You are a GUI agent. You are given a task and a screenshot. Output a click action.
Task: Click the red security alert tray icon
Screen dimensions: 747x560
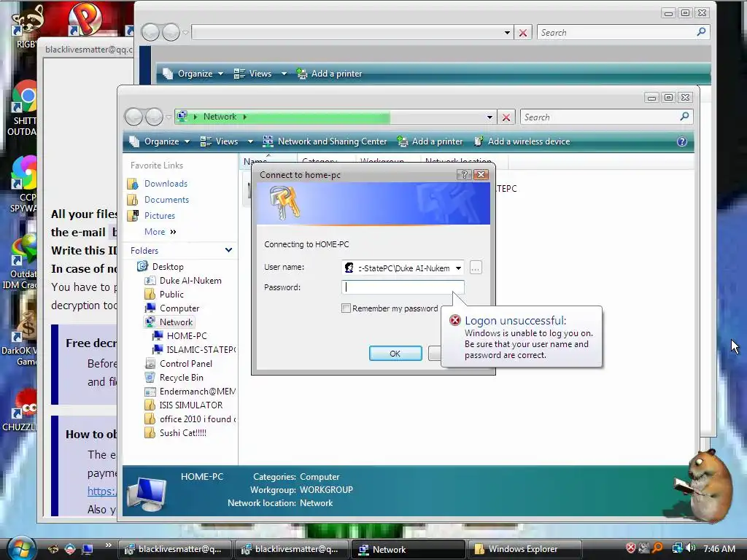(631, 548)
